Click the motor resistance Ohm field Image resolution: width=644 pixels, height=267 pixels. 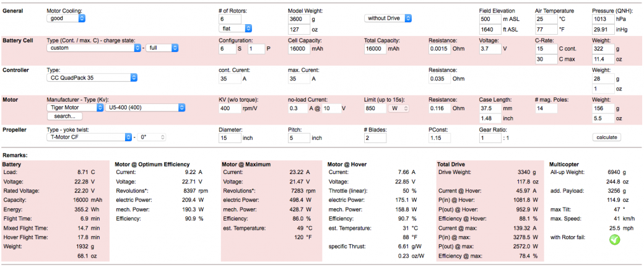point(440,108)
